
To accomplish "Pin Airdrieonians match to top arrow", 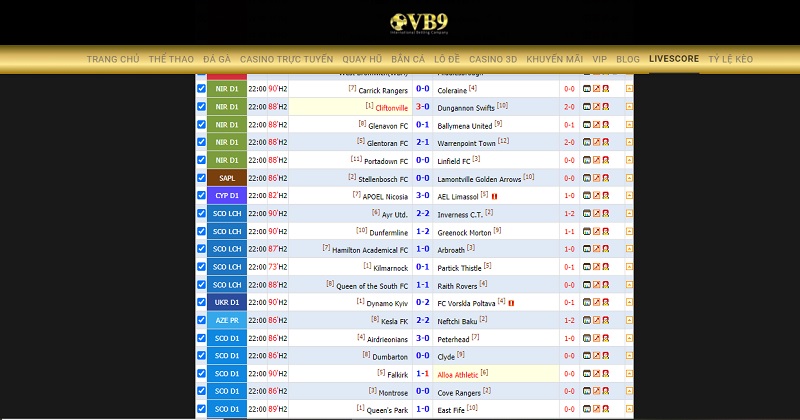I will pyautogui.click(x=629, y=338).
